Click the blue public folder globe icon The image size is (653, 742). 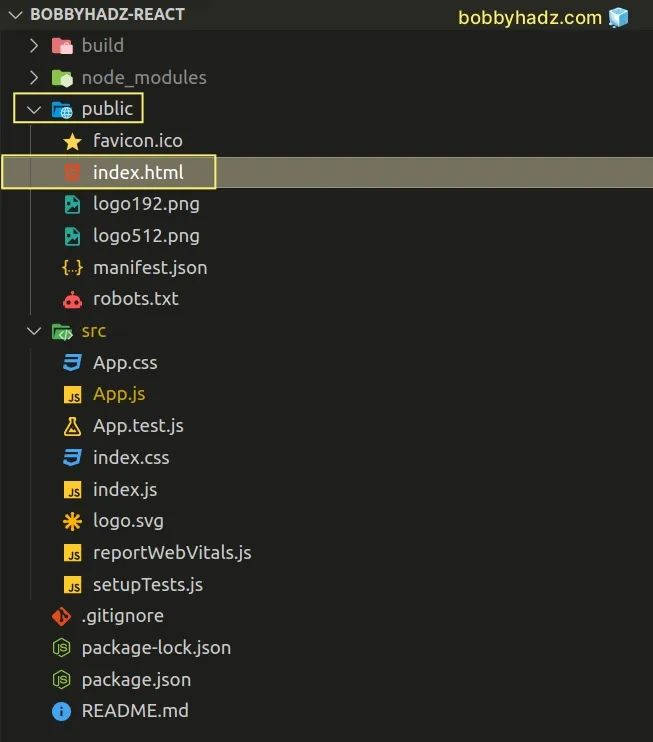62,110
